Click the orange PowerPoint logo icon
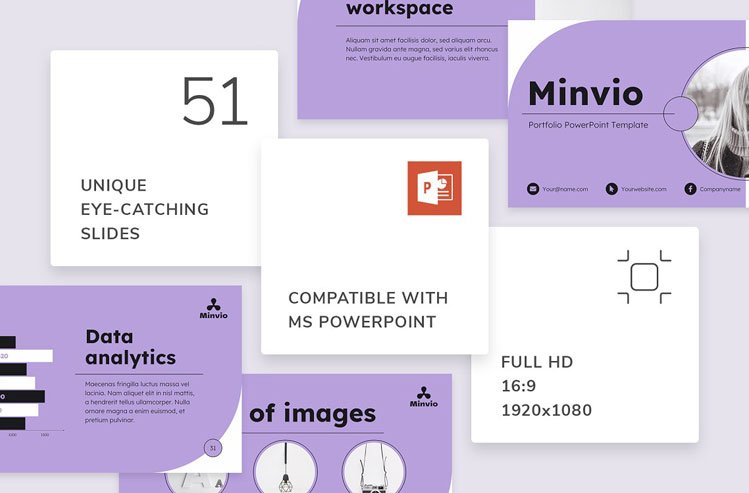Viewport: 749px width, 493px height. tap(434, 188)
